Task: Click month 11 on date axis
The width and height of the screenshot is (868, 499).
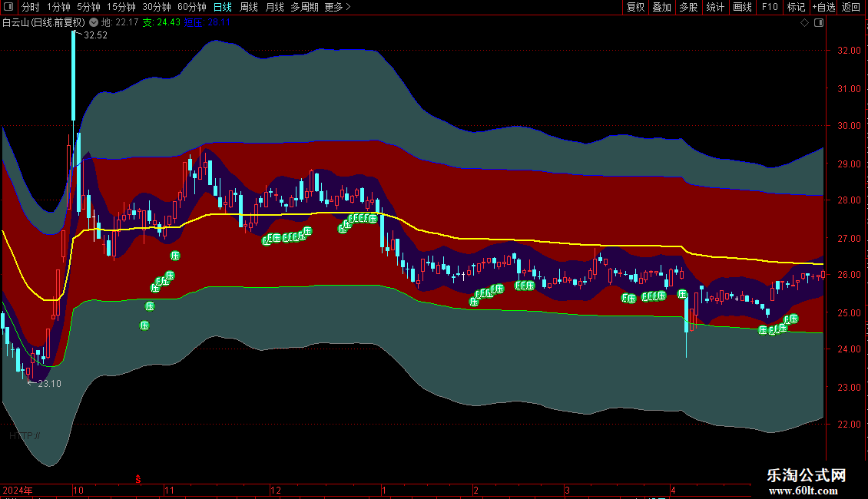Action: (x=170, y=490)
